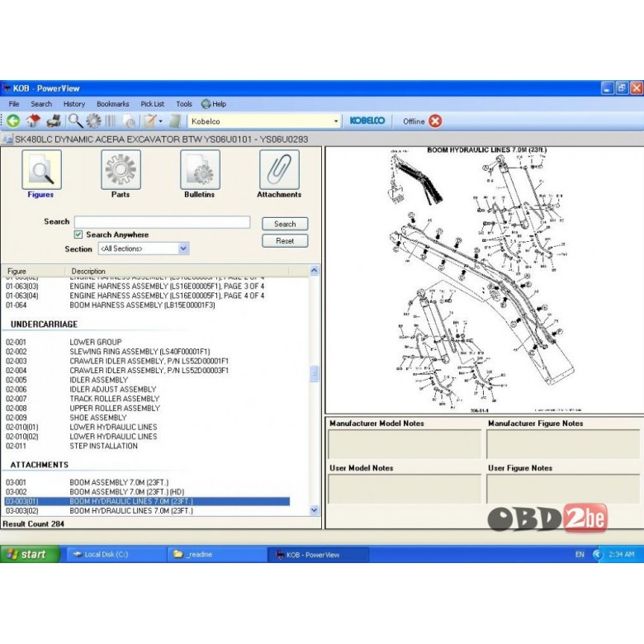
Task: Select the Parts gear icon
Action: (x=121, y=169)
